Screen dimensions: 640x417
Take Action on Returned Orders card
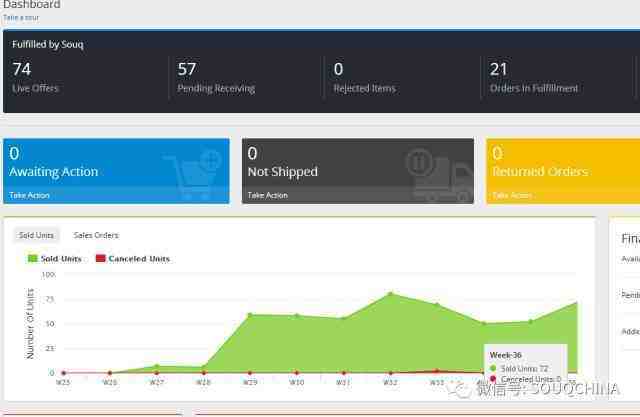click(x=512, y=195)
